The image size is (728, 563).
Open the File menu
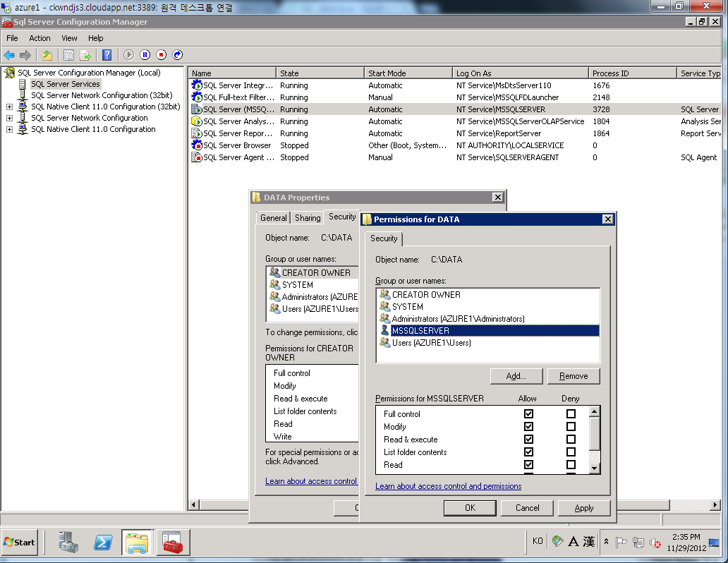point(12,38)
